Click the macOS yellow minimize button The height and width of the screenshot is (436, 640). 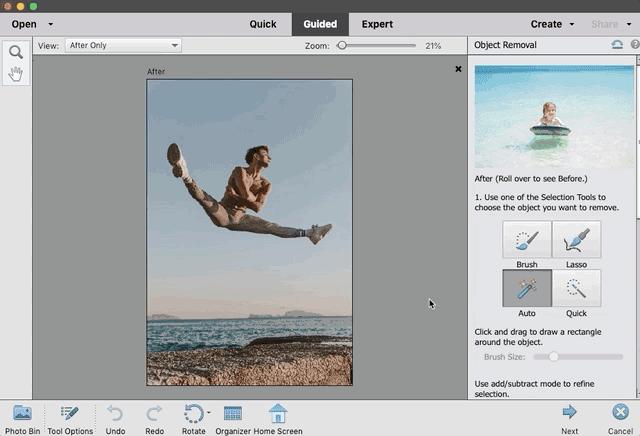(20, 6)
